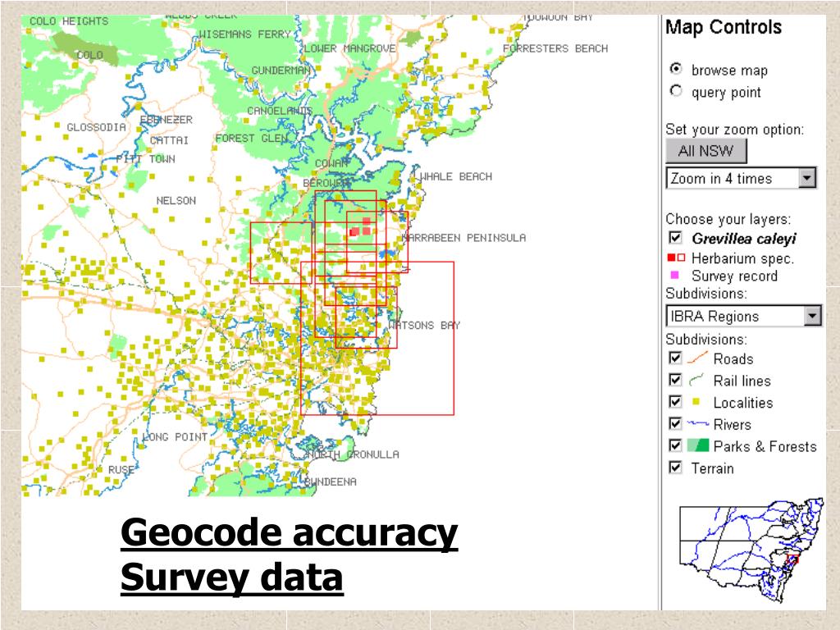Toggle the Rivers layer checkbox

[676, 423]
